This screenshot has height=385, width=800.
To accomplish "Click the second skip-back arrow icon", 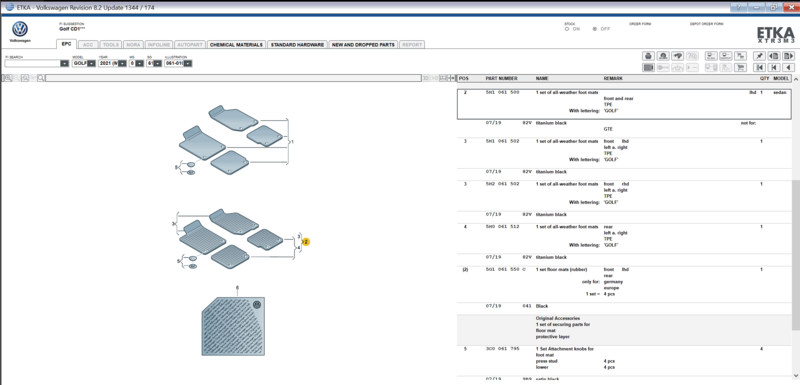I will [774, 67].
